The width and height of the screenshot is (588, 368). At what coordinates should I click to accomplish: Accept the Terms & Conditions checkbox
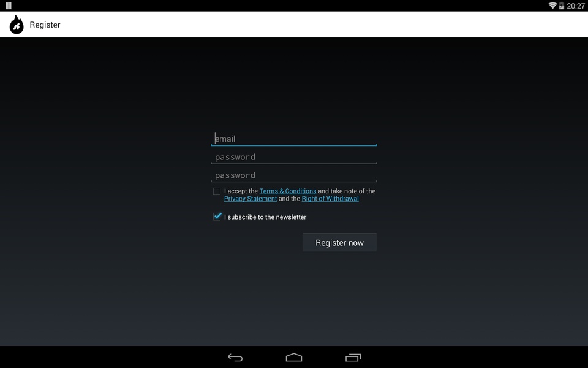click(217, 191)
